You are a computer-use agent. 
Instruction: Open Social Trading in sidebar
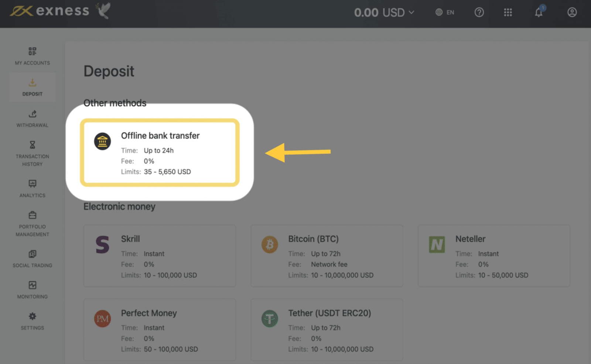pyautogui.click(x=33, y=259)
